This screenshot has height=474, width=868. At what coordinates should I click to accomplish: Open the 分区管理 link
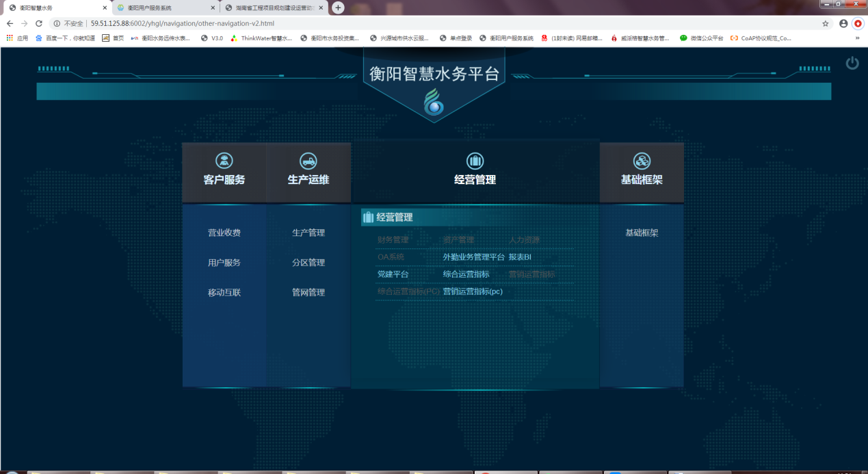(x=308, y=263)
